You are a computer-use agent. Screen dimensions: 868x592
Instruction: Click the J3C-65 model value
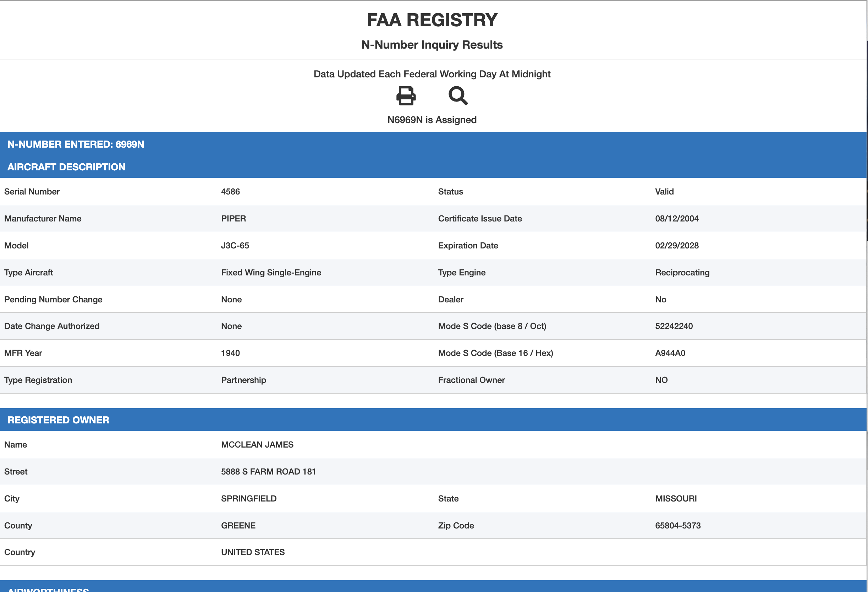tap(235, 245)
